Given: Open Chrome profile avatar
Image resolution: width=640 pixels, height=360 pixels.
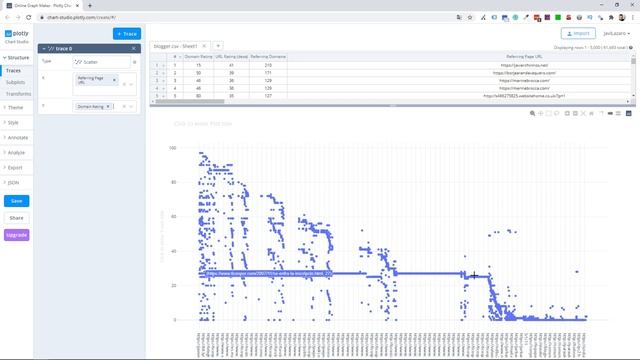Looking at the screenshot, I should (x=622, y=18).
